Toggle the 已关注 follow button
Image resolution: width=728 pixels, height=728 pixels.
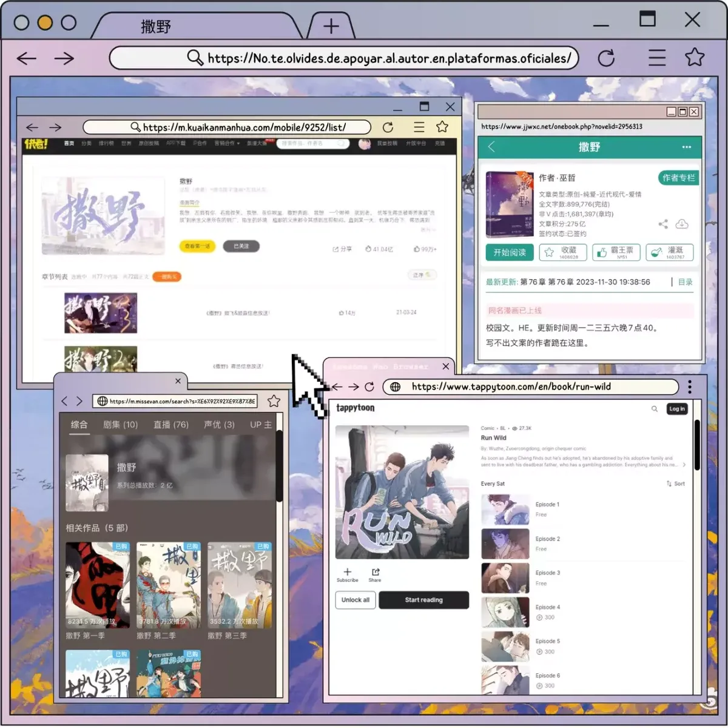tap(241, 246)
